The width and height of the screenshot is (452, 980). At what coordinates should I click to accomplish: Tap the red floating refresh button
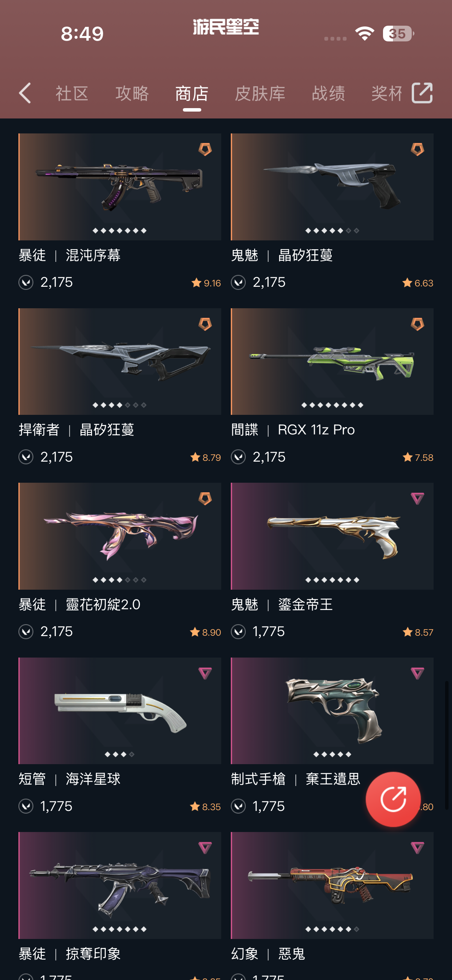(x=393, y=799)
